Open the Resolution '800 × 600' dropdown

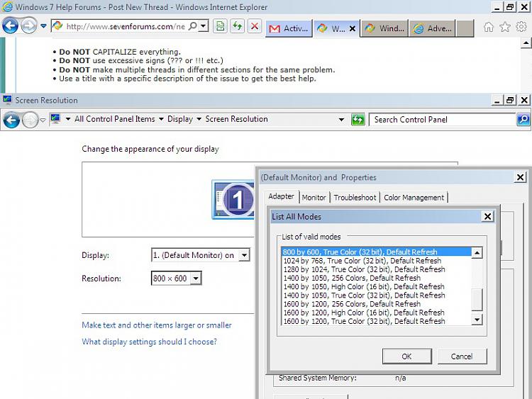(x=196, y=279)
